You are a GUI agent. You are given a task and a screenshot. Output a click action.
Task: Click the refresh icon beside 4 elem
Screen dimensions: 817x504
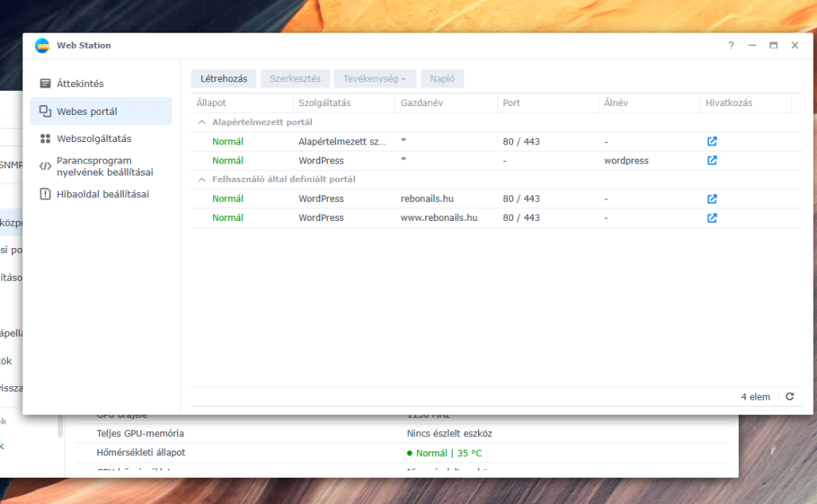(x=789, y=396)
